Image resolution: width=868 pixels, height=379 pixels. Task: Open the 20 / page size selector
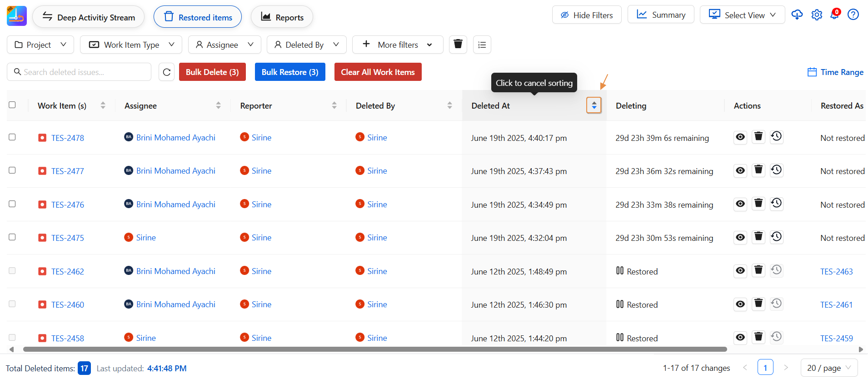829,368
